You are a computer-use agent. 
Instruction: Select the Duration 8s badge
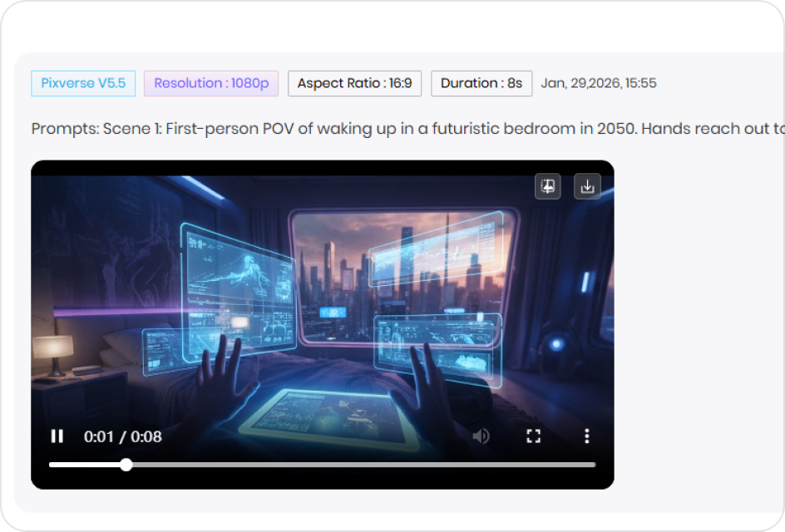point(481,83)
